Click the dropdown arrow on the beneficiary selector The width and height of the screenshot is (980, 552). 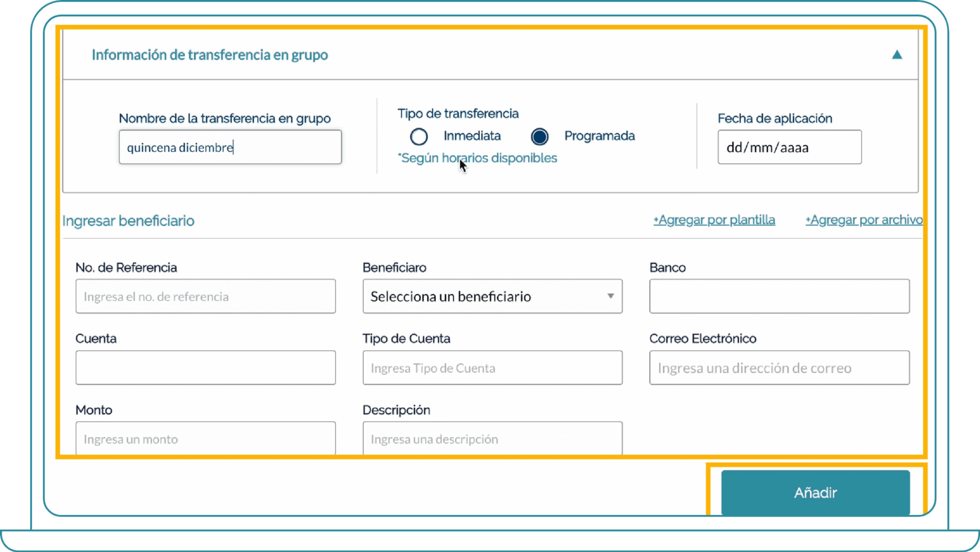pyautogui.click(x=610, y=296)
